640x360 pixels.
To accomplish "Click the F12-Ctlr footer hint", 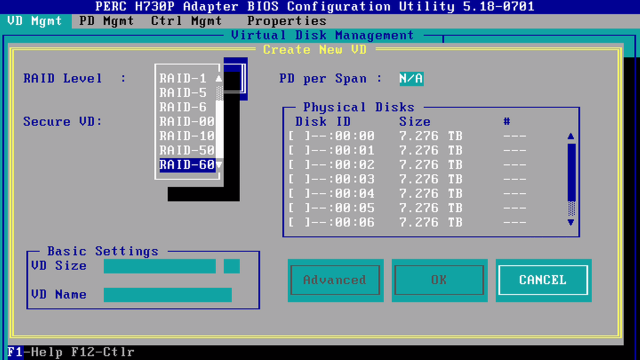I will click(x=102, y=352).
